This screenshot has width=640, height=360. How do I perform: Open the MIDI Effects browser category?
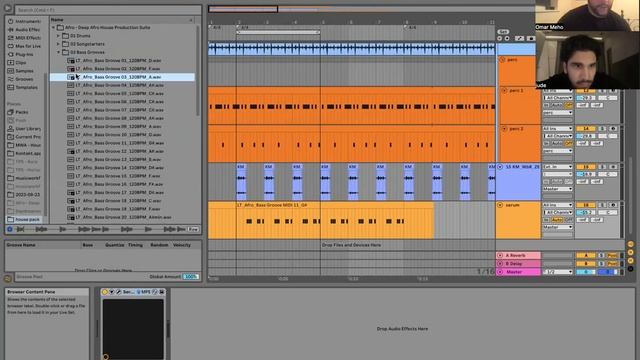pyautogui.click(x=24, y=38)
